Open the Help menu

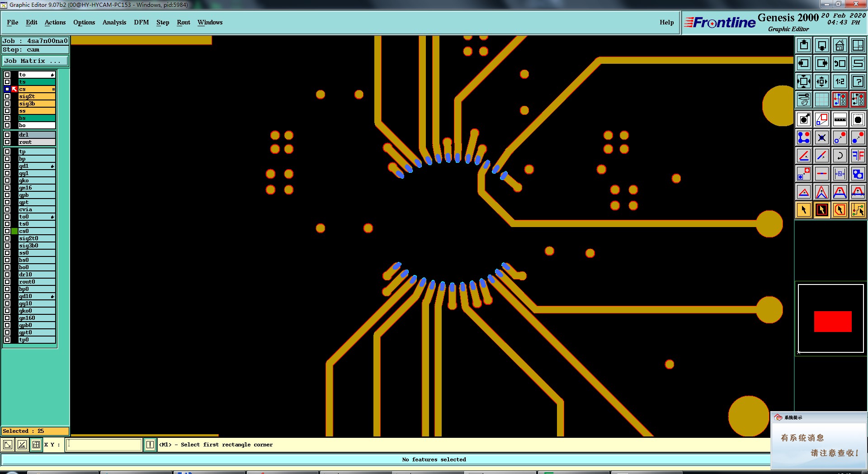(x=666, y=22)
